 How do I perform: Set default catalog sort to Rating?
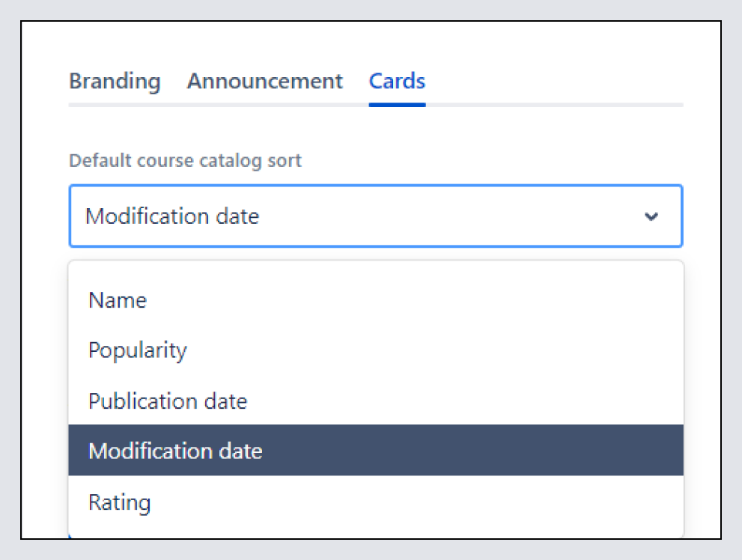[x=120, y=502]
